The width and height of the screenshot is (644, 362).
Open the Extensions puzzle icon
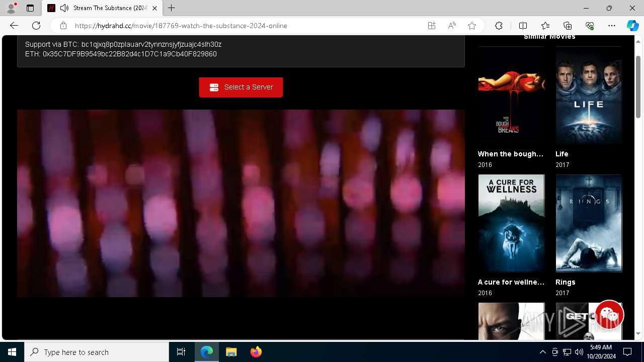pyautogui.click(x=499, y=26)
